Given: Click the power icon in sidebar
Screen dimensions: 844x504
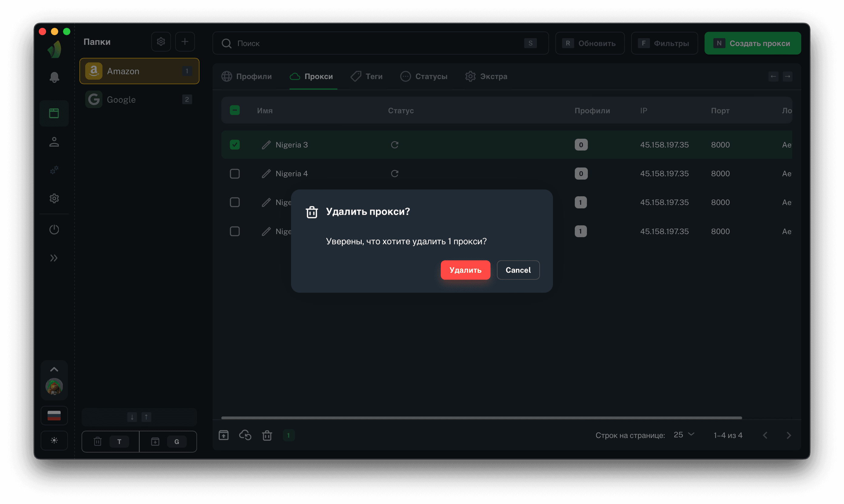Looking at the screenshot, I should click(x=54, y=230).
